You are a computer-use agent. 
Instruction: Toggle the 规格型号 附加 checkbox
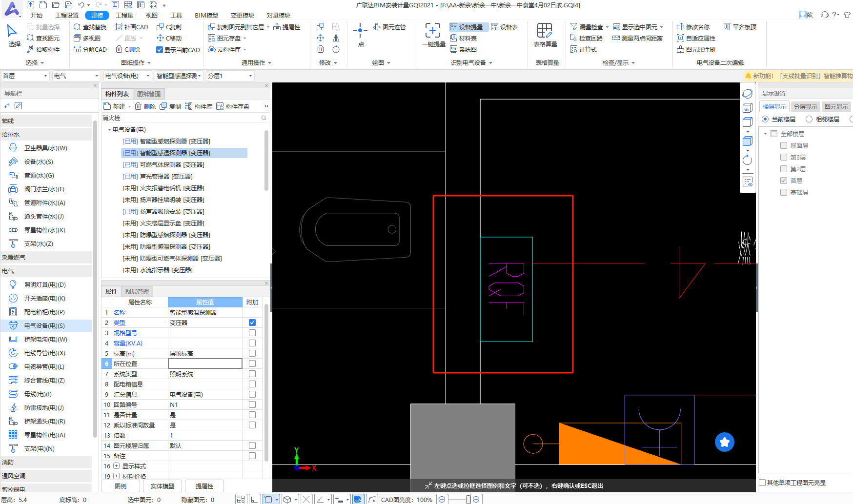pos(252,333)
